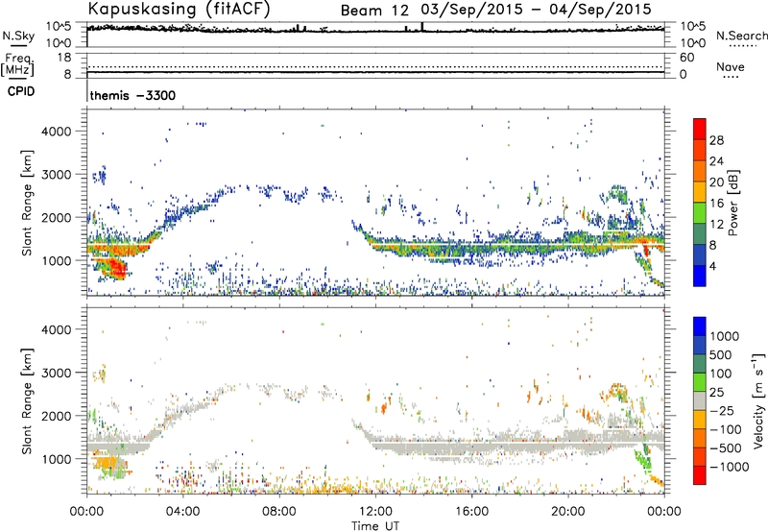Click the orange velocity patch near 01:00 UT
Viewport: 768px width, 532px height.
point(106,464)
